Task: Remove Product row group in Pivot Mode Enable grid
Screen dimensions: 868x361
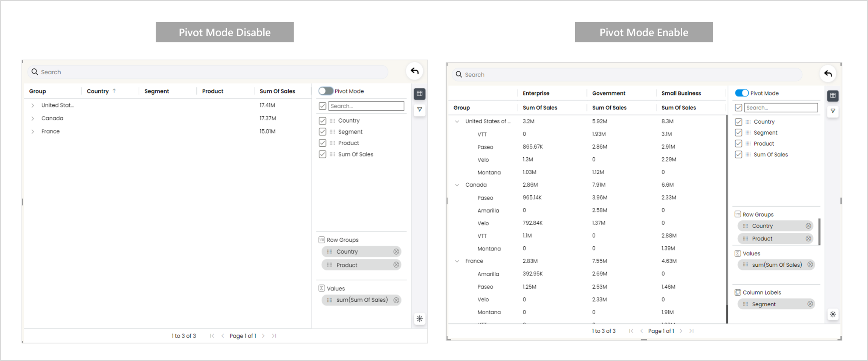Action: [808, 238]
